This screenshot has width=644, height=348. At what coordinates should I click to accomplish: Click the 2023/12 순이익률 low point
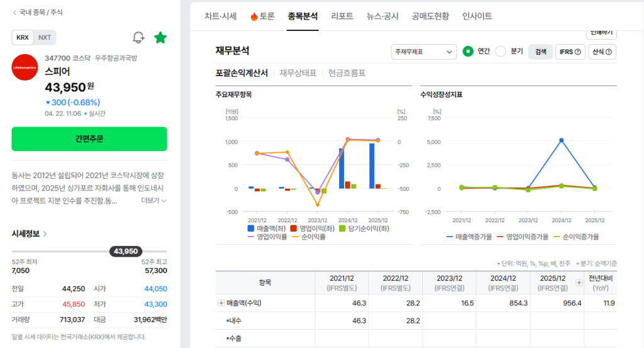[318, 205]
